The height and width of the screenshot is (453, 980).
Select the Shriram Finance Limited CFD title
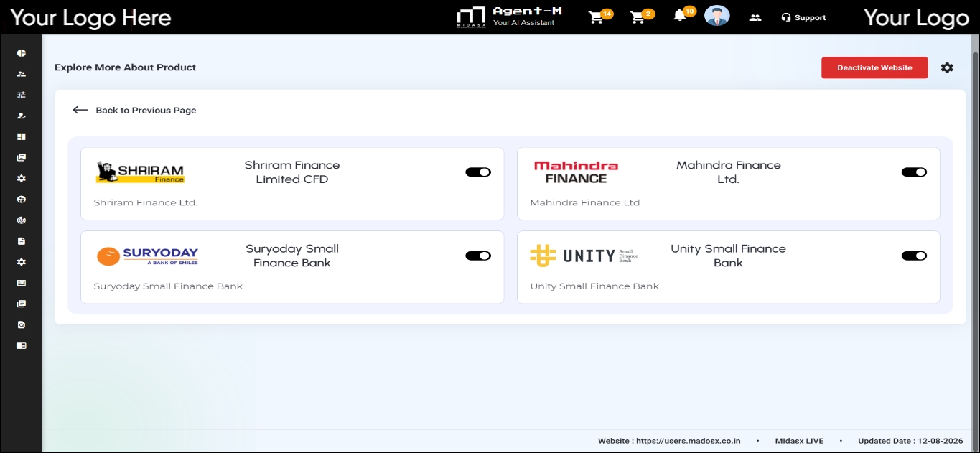[292, 172]
